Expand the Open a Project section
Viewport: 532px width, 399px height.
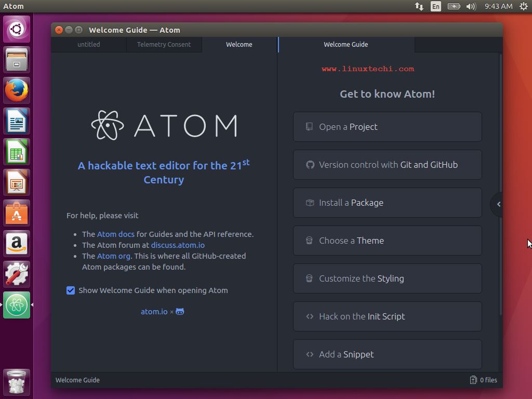click(x=387, y=126)
